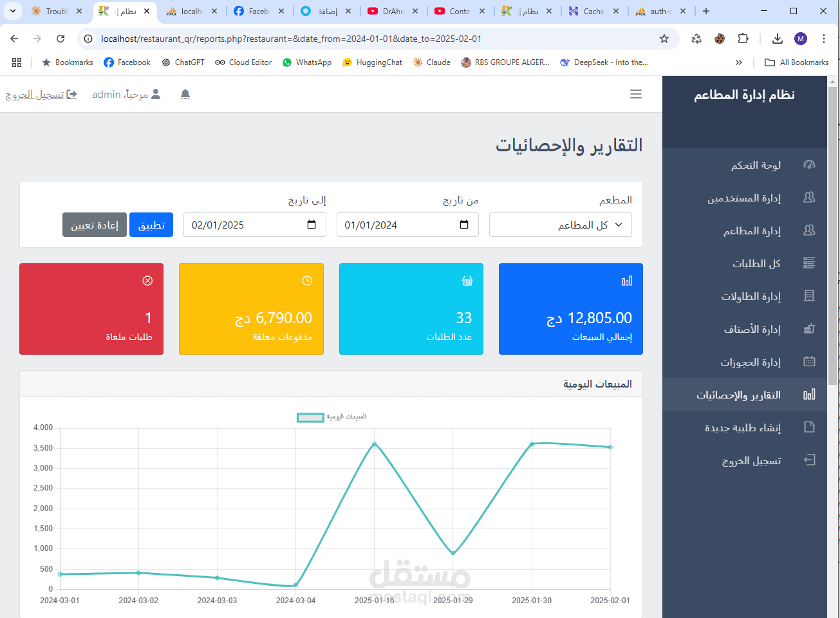Image resolution: width=840 pixels, height=618 pixels.
Task: Open the كل المطاعم restaurant dropdown
Action: click(x=559, y=225)
